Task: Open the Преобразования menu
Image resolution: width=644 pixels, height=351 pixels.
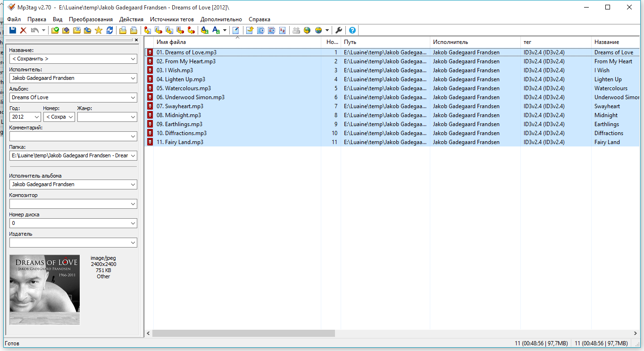Action: point(91,19)
